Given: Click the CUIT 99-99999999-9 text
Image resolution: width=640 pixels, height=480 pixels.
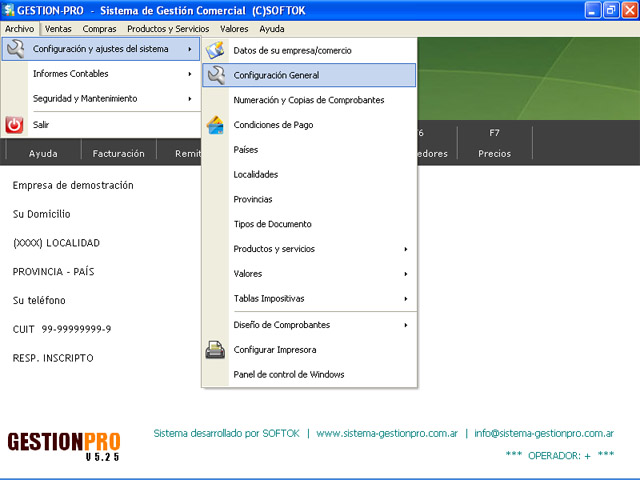Looking at the screenshot, I should [62, 329].
